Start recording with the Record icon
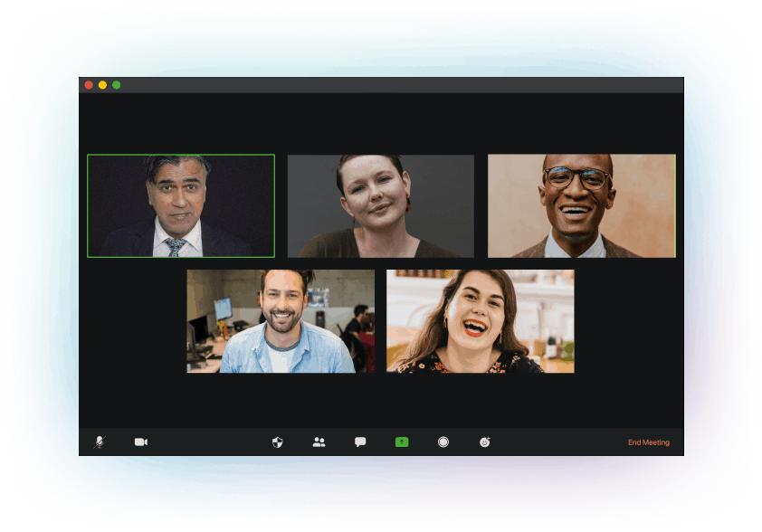 pyautogui.click(x=443, y=442)
